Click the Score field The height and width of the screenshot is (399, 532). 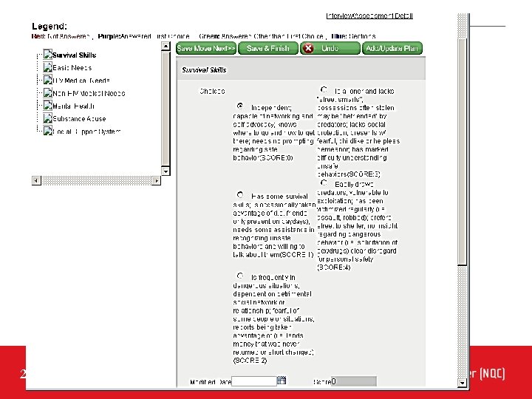(x=354, y=381)
